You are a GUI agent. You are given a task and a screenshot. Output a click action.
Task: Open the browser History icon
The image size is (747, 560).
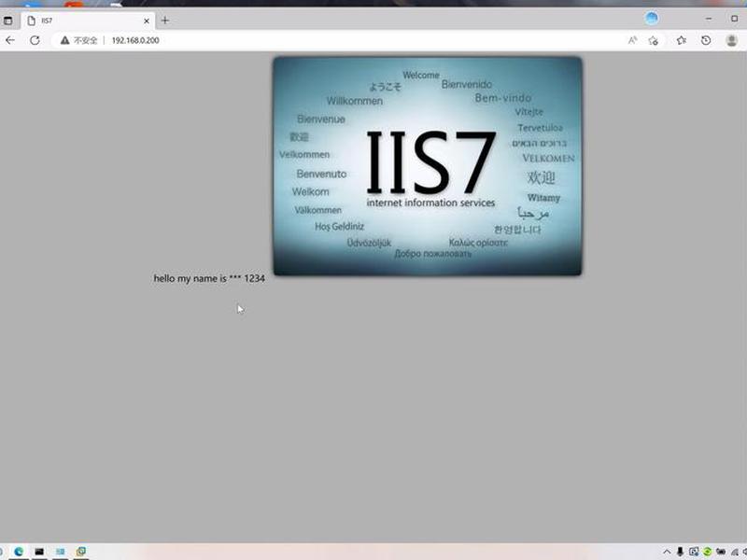706,40
